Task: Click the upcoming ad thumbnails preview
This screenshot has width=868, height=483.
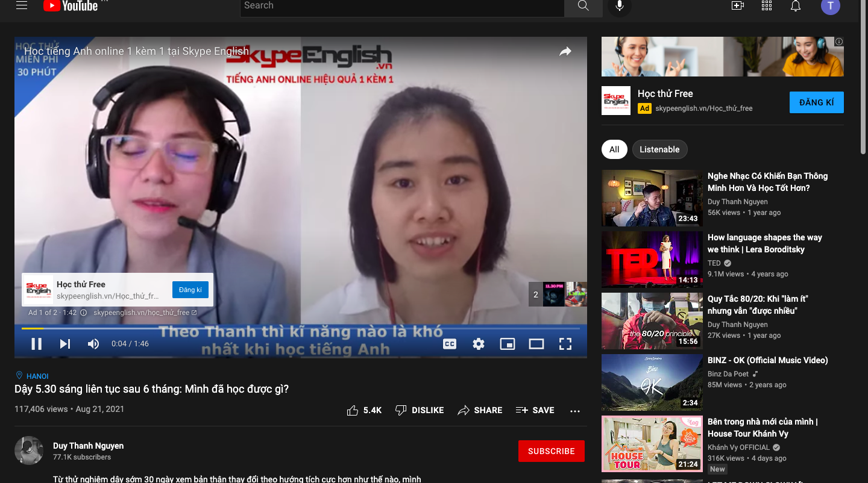Action: tap(558, 294)
